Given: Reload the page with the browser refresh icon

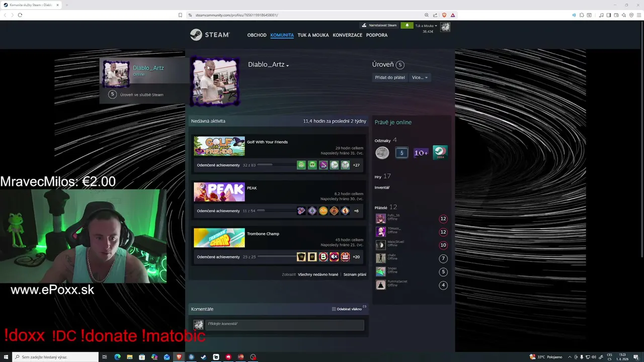Looking at the screenshot, I should click(x=20, y=15).
